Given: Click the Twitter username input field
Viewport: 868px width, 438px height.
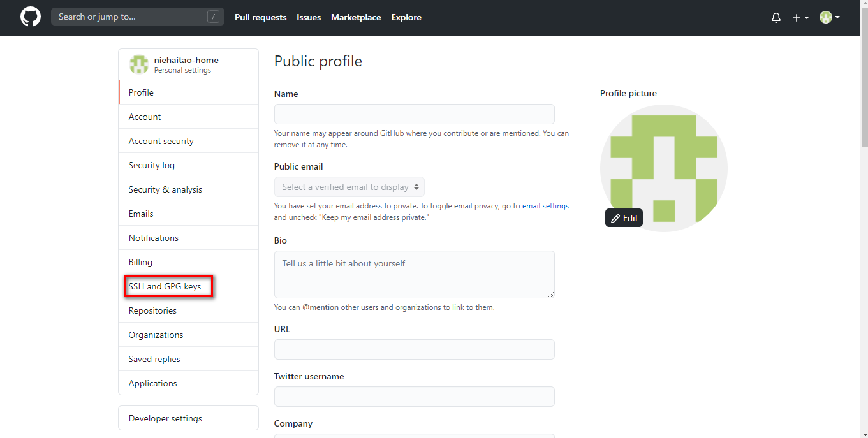Looking at the screenshot, I should (415, 397).
